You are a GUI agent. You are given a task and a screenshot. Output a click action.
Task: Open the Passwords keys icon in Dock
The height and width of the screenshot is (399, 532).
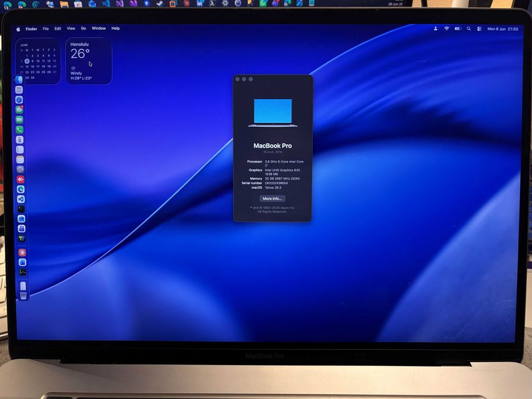pyautogui.click(x=21, y=238)
